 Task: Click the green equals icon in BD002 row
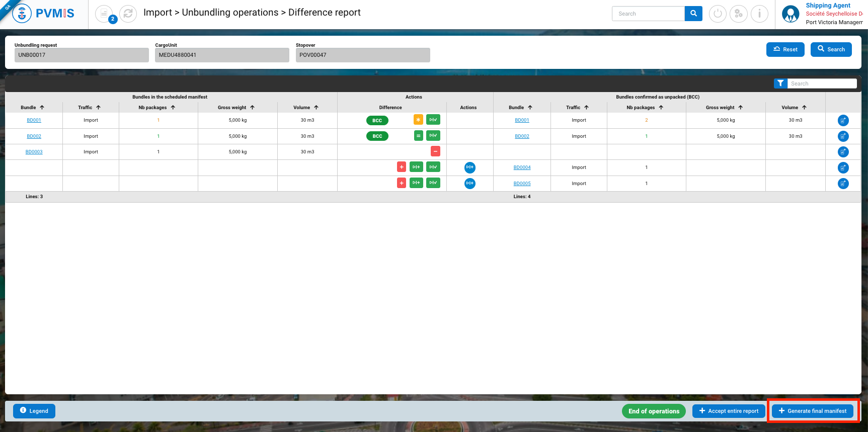418,136
